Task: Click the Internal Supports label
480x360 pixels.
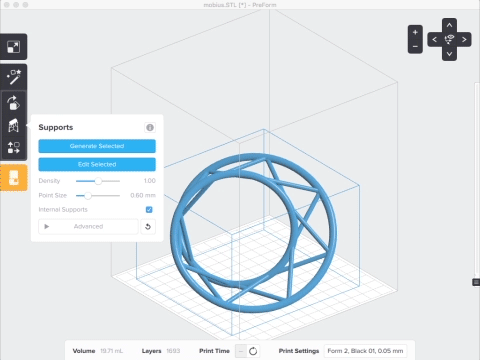Action: 63,210
